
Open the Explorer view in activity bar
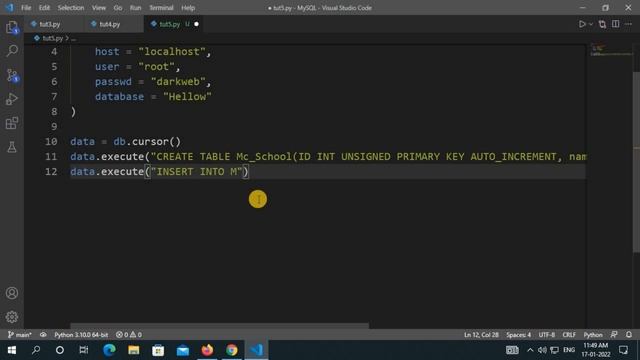click(x=12, y=27)
